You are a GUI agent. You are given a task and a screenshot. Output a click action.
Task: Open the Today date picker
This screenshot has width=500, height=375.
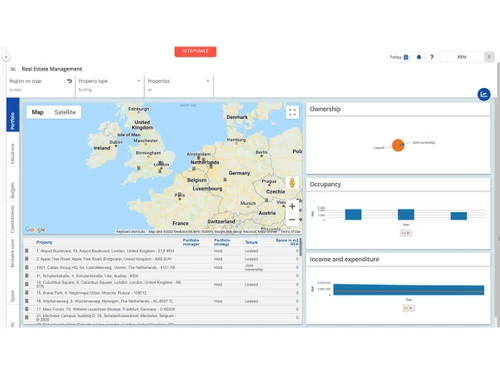[x=399, y=57]
